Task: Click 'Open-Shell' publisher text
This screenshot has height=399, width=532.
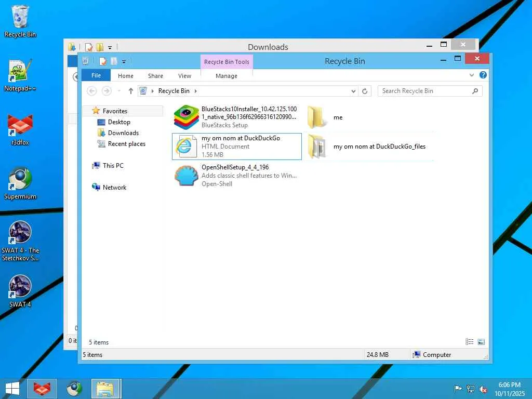Action: click(217, 184)
